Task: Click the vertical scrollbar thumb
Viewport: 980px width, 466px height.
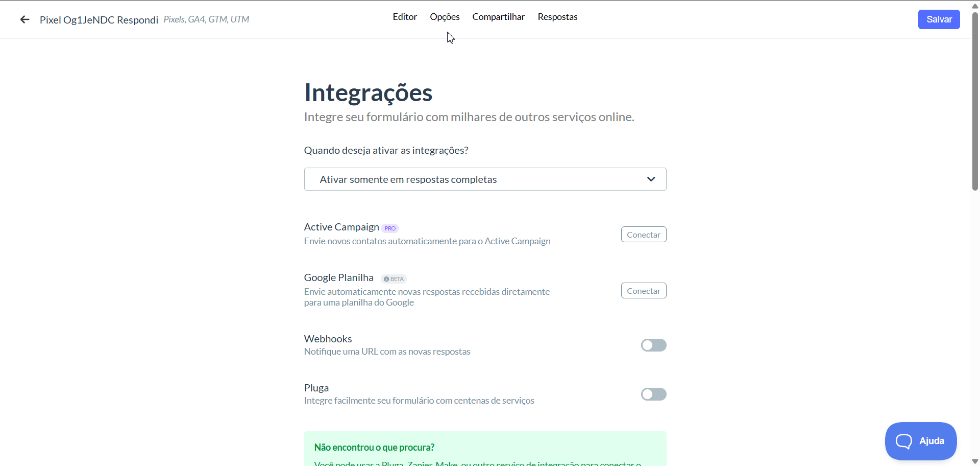Action: click(x=975, y=101)
